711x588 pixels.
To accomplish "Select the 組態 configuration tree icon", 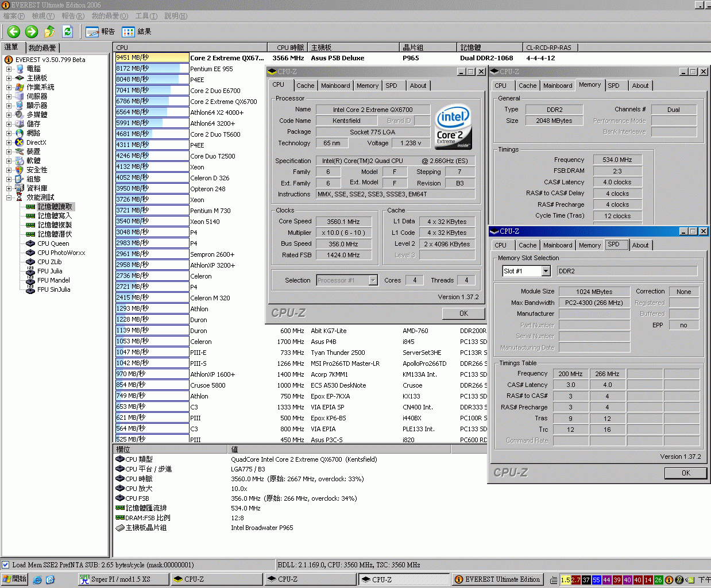I will [x=20, y=179].
